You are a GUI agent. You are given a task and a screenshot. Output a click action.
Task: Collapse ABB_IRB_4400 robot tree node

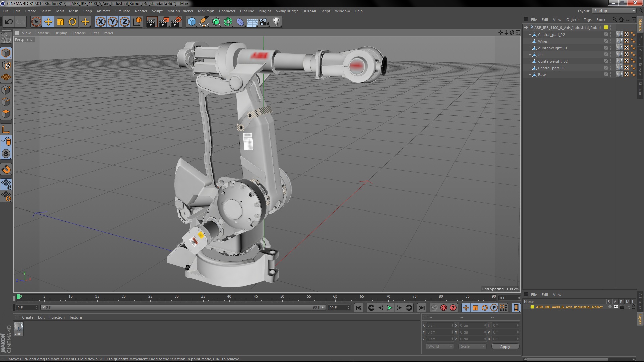click(x=525, y=28)
